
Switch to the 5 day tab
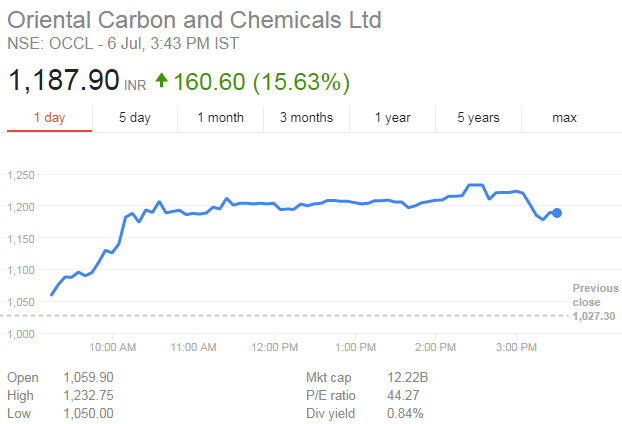(x=134, y=118)
